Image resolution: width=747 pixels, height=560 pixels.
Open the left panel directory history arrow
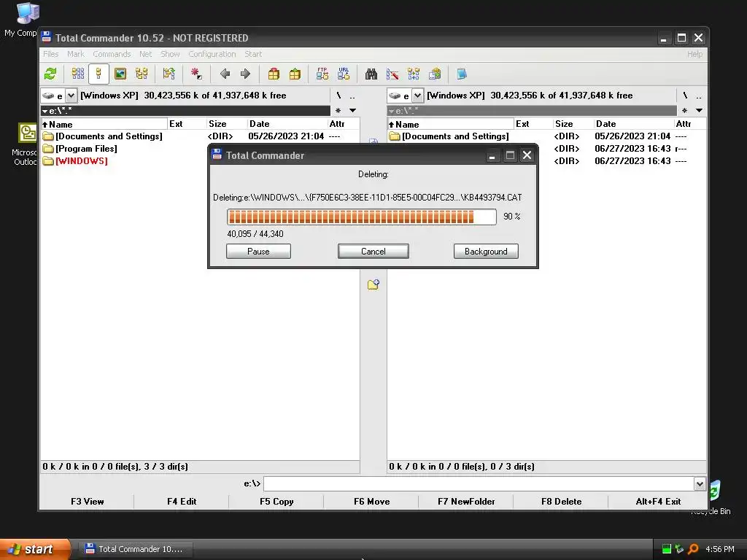tap(353, 111)
